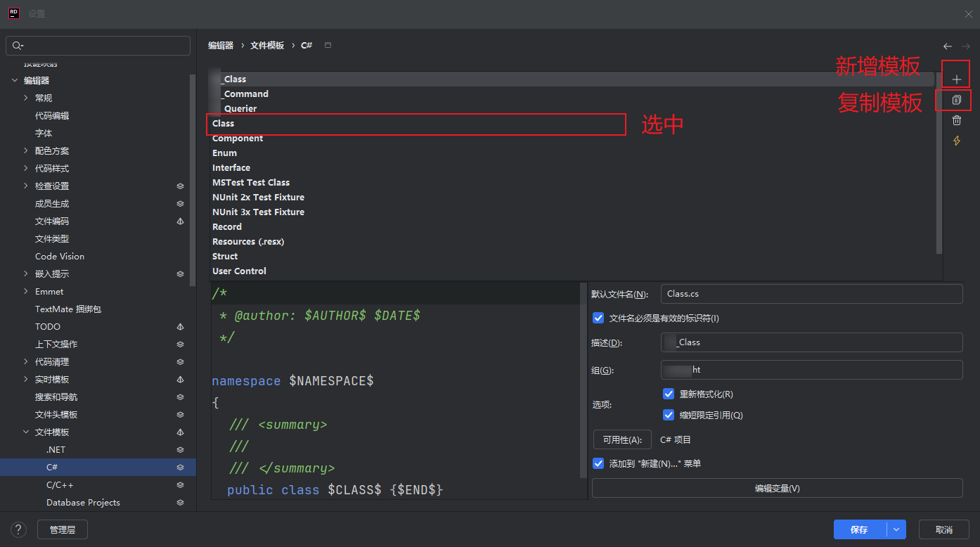The height and width of the screenshot is (547, 980).
Task: Click the 取消 button
Action: point(943,529)
